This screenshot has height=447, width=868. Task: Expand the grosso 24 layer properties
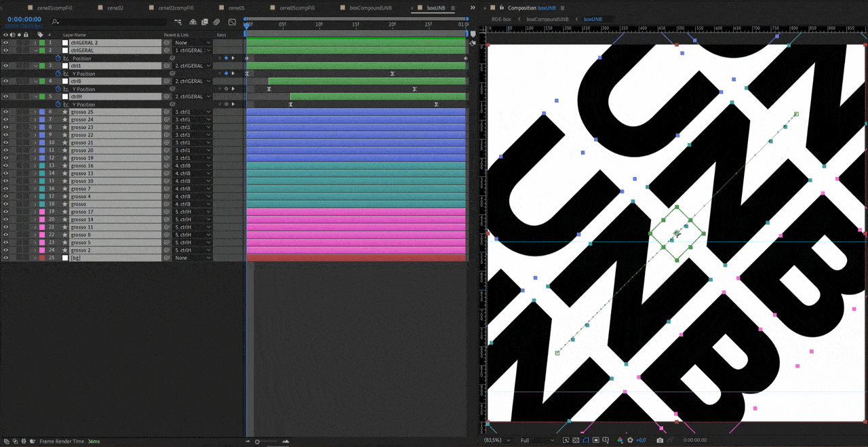[x=35, y=119]
